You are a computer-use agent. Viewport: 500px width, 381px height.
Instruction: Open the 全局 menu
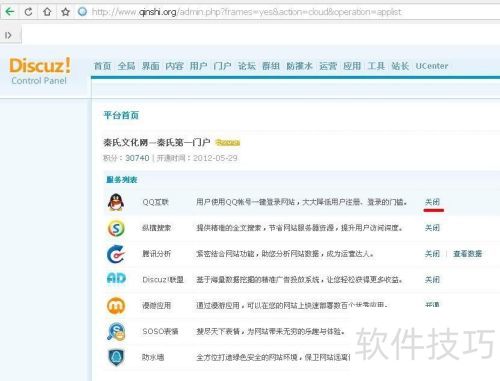pyautogui.click(x=126, y=66)
